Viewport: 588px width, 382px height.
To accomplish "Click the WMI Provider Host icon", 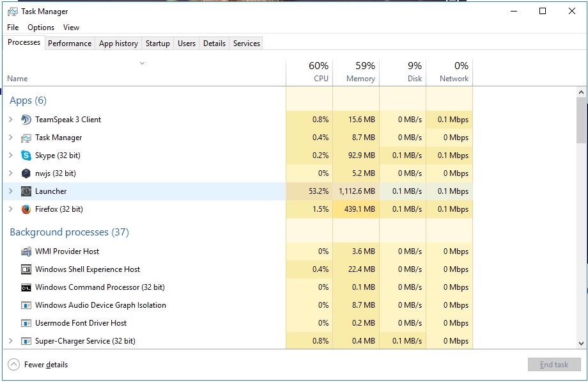I will click(26, 251).
